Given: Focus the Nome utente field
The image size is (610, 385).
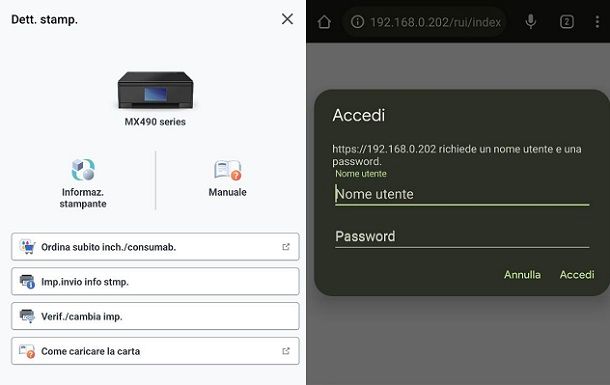Looking at the screenshot, I should (462, 194).
